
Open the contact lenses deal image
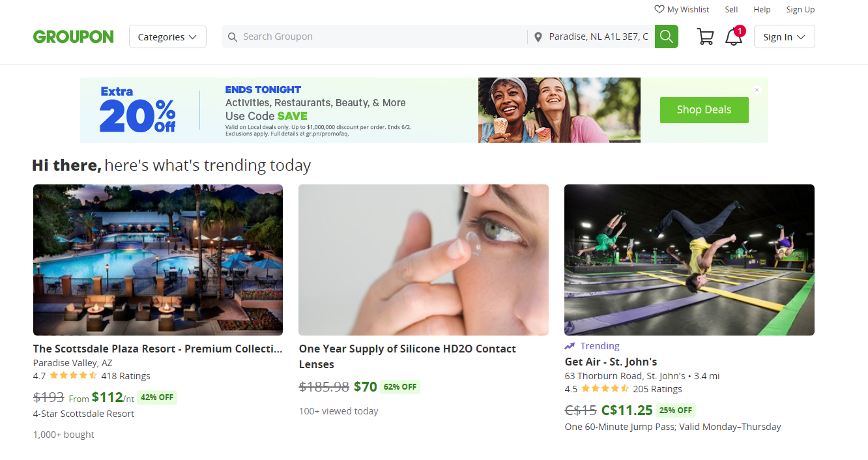(423, 259)
